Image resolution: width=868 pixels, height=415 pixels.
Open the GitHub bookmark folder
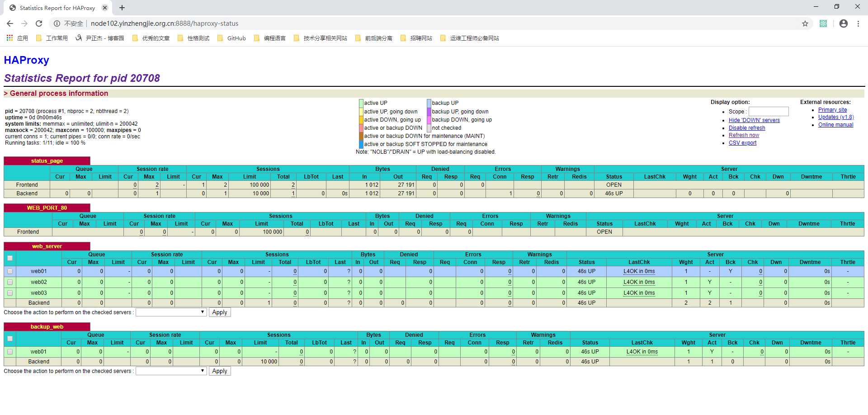pos(231,38)
